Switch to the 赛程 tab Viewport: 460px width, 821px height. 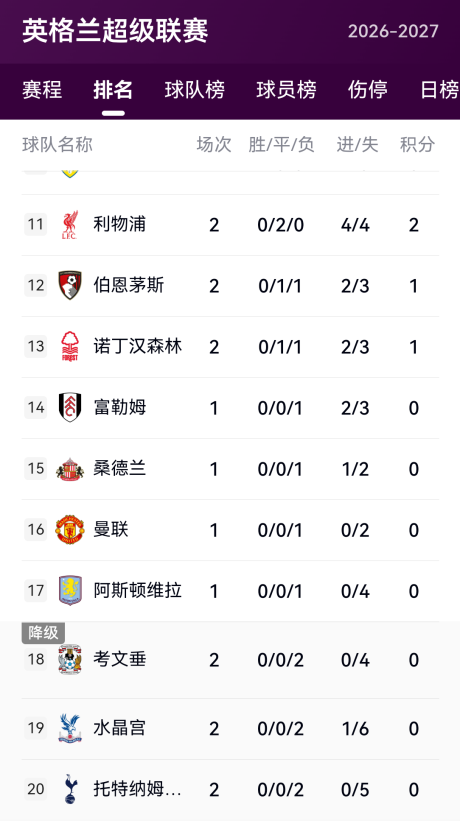42,90
